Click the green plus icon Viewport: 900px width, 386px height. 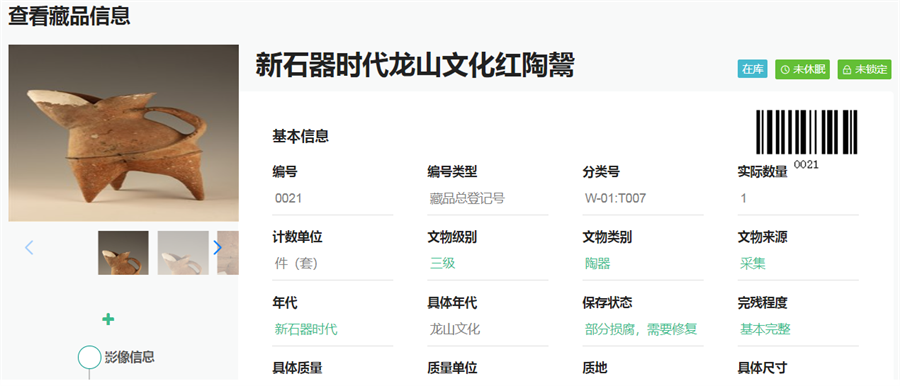[108, 319]
